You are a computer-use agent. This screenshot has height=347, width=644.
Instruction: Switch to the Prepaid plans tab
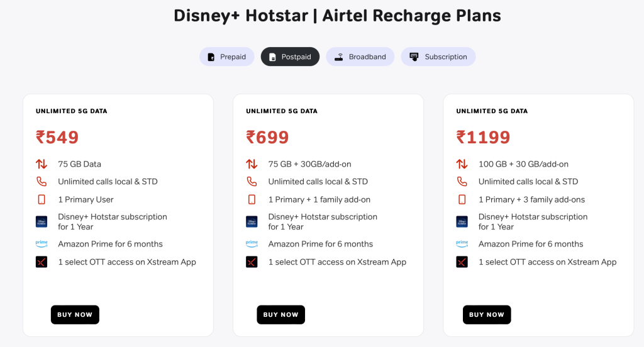pos(226,57)
